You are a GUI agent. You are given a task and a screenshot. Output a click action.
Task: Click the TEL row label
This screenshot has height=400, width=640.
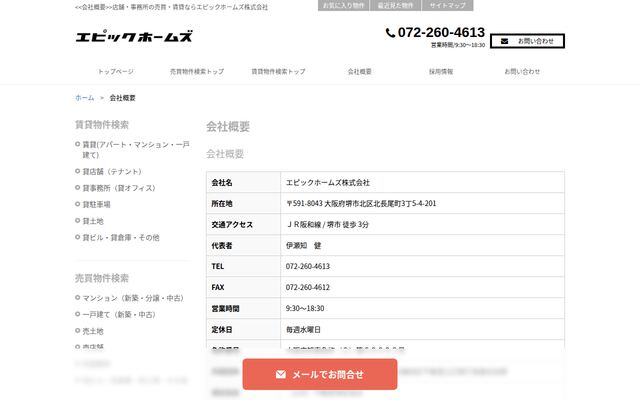pyautogui.click(x=218, y=267)
